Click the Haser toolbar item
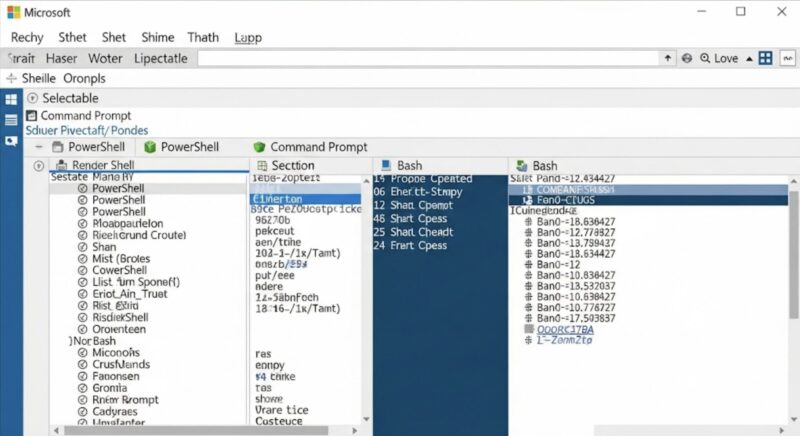 (61, 59)
